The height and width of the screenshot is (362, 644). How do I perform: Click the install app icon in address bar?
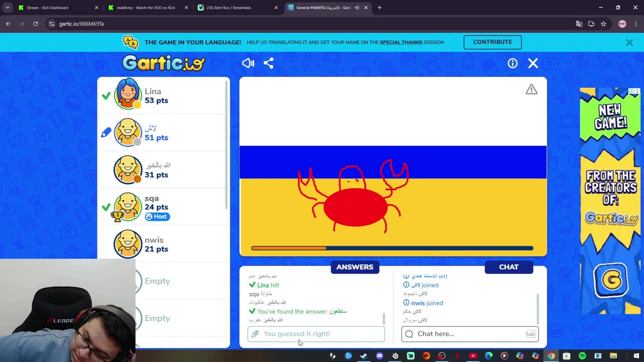(x=591, y=24)
